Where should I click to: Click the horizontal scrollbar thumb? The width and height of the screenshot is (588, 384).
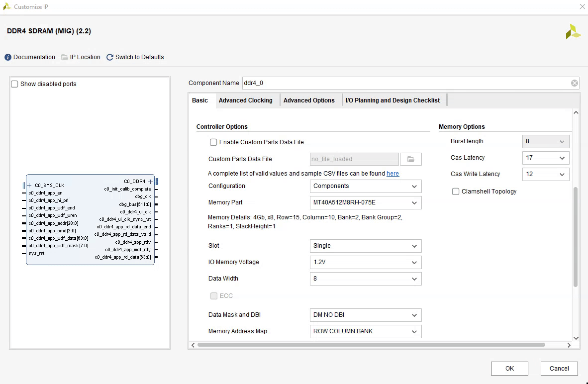371,345
